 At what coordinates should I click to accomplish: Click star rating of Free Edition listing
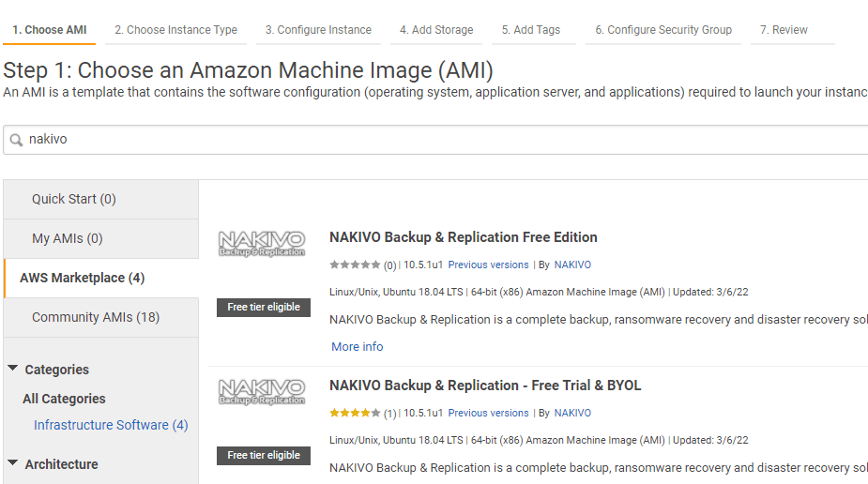click(355, 265)
